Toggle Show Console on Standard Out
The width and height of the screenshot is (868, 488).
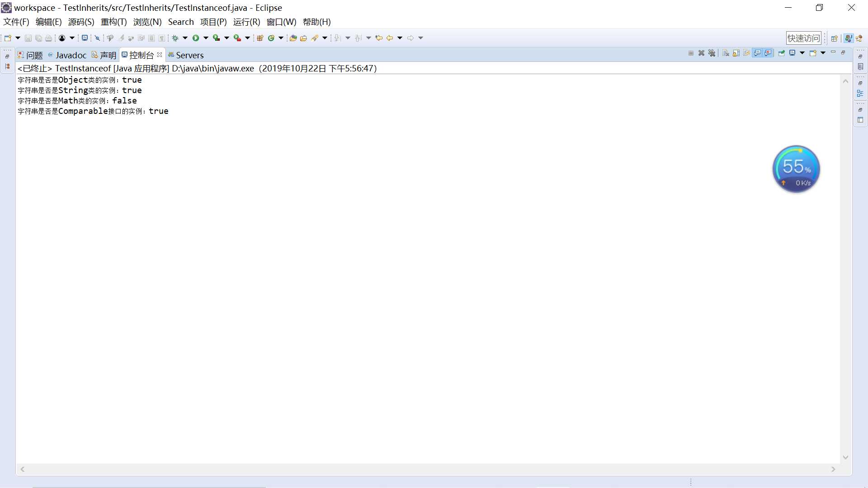(x=757, y=53)
